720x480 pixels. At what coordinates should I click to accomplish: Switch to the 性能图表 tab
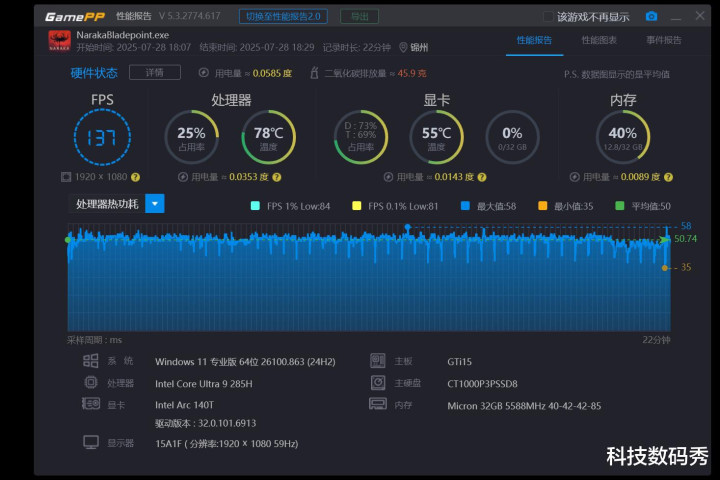[x=599, y=40]
